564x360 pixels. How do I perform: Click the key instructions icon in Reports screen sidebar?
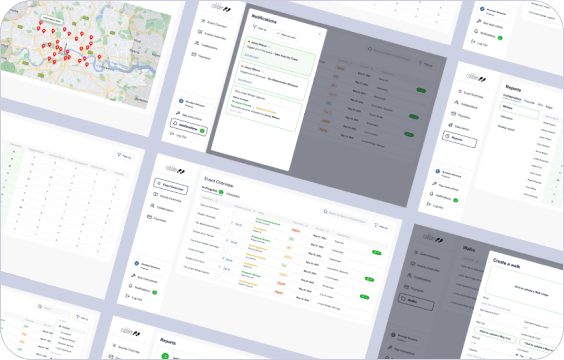[435, 184]
